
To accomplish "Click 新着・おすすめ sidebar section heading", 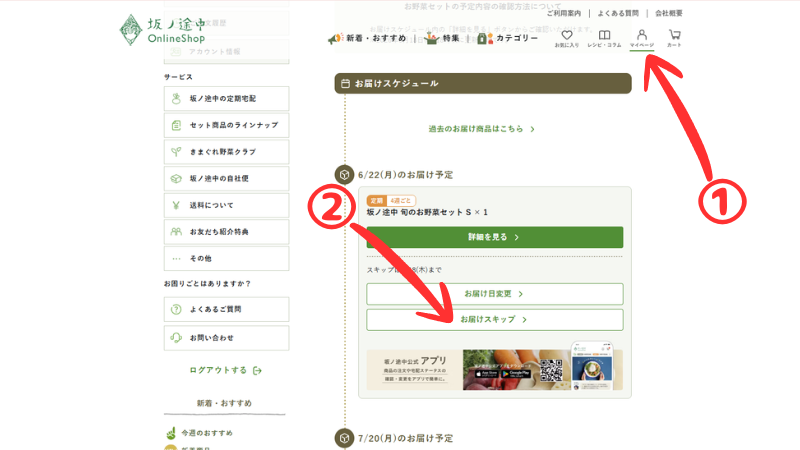I will tap(224, 403).
